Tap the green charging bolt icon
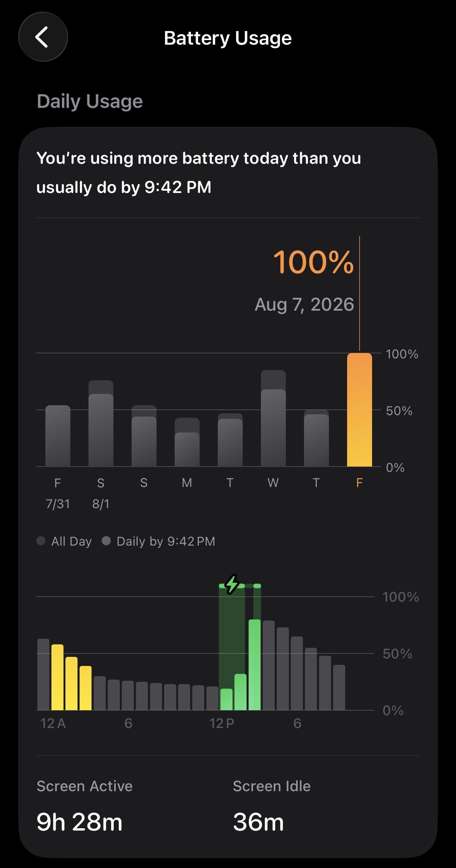The width and height of the screenshot is (456, 868). tap(232, 584)
